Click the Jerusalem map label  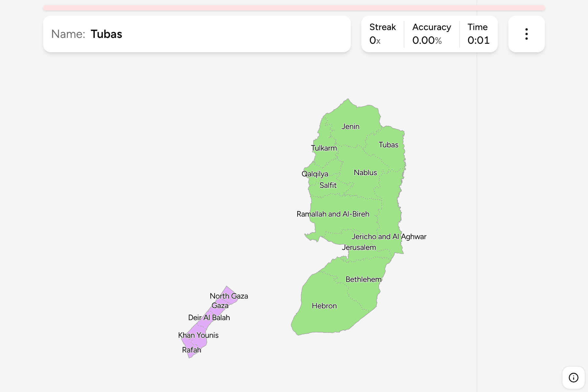pyautogui.click(x=359, y=247)
